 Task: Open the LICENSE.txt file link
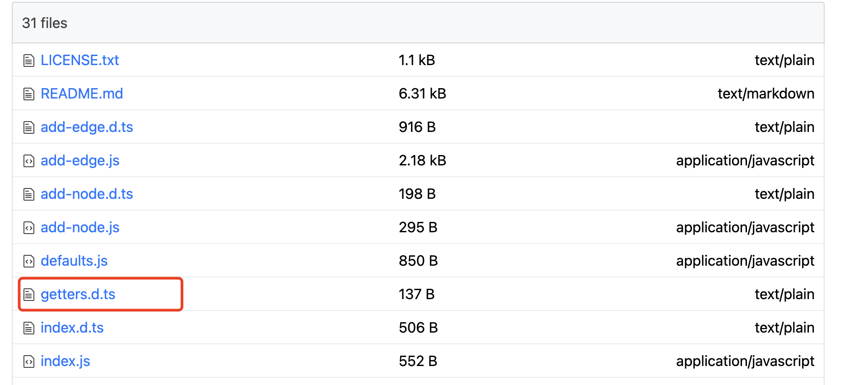(79, 60)
